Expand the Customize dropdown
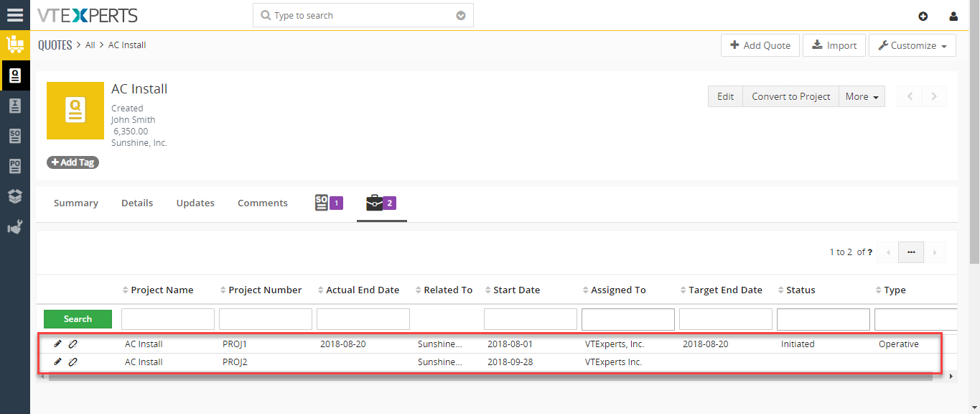This screenshot has width=980, height=414. pos(912,45)
